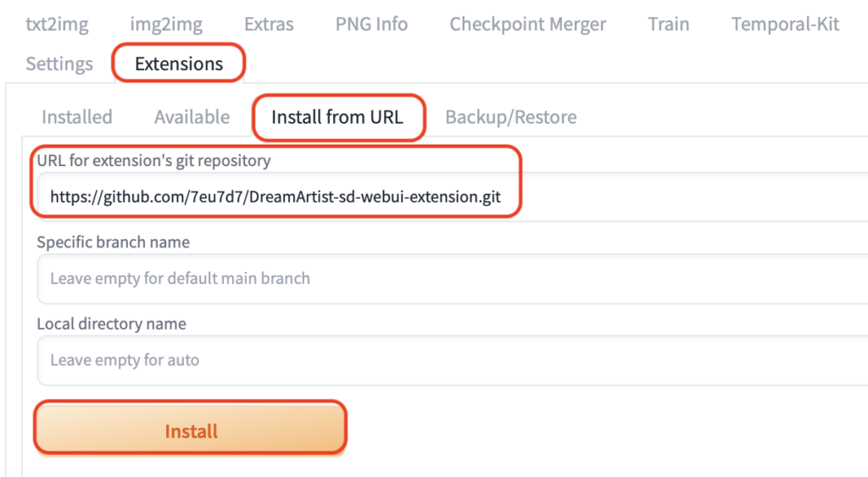Viewport: 868px width, 477px height.
Task: Click the 'Local directory name' label text
Action: [x=111, y=324]
